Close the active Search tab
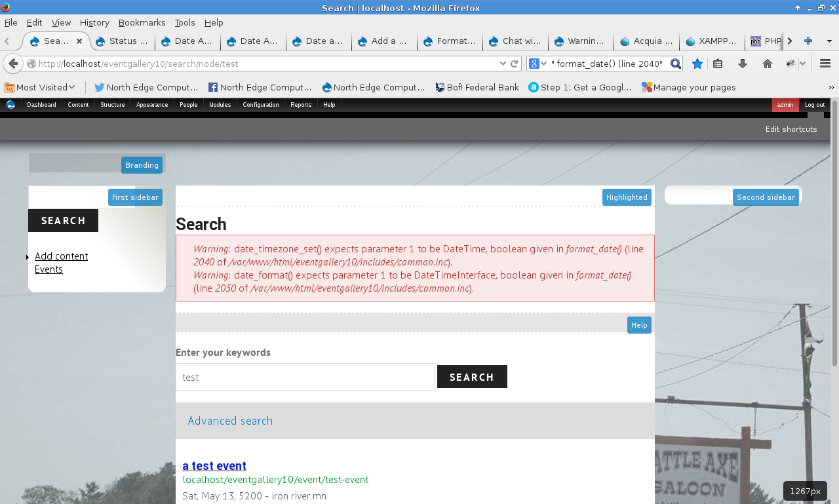Image resolution: width=839 pixels, height=504 pixels. (x=79, y=41)
